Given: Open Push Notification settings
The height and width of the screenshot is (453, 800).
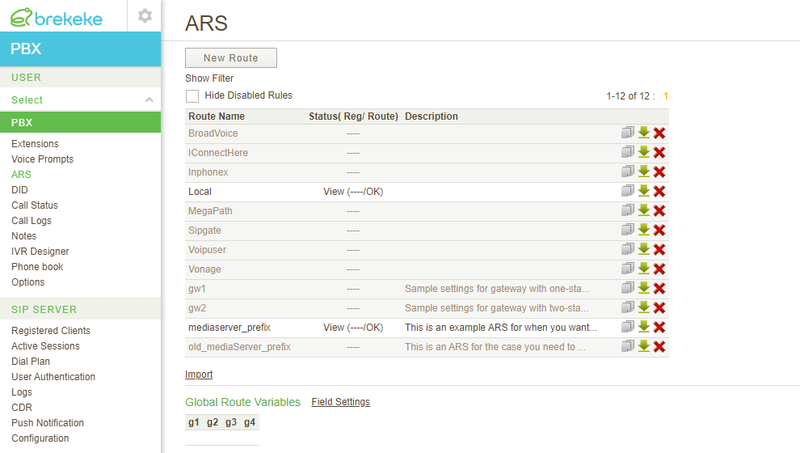Looking at the screenshot, I should coord(47,423).
